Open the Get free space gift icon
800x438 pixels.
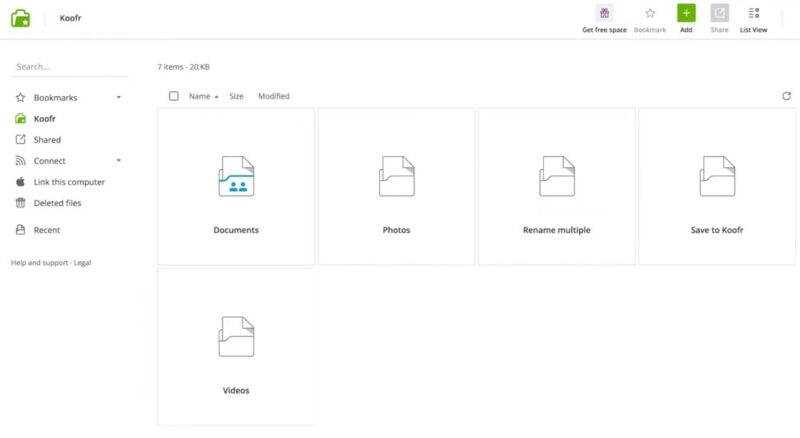click(x=604, y=13)
